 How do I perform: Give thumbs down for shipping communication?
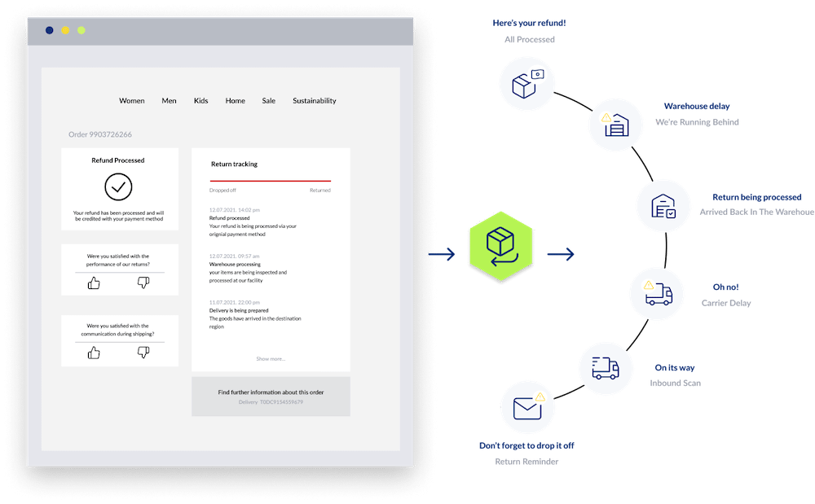pos(143,353)
